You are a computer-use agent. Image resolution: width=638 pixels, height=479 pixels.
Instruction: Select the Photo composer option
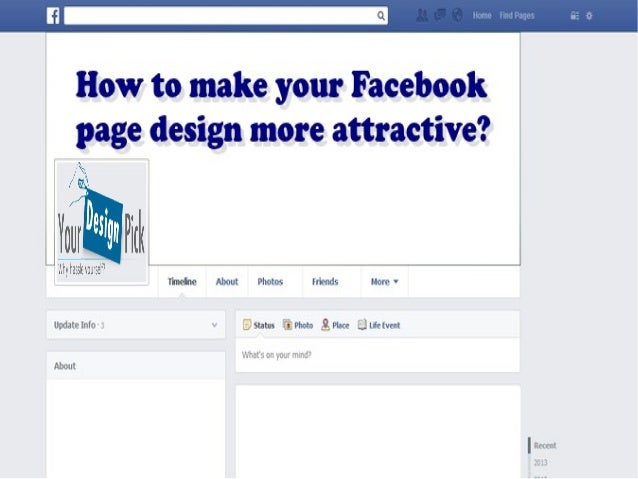tap(298, 325)
